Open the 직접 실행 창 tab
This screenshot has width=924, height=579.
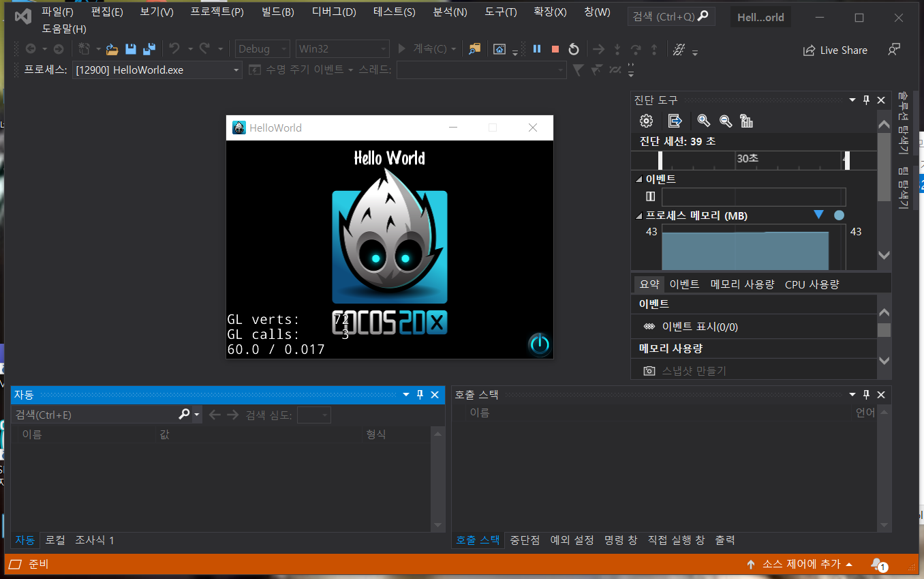point(676,540)
